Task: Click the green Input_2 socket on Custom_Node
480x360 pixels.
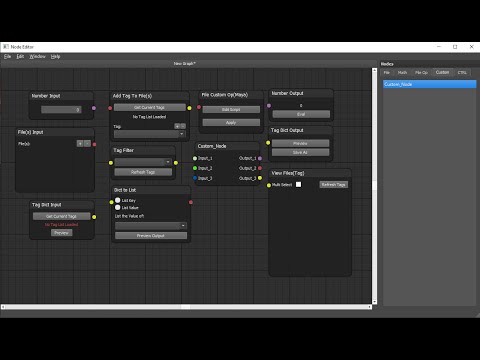Action: tap(195, 168)
